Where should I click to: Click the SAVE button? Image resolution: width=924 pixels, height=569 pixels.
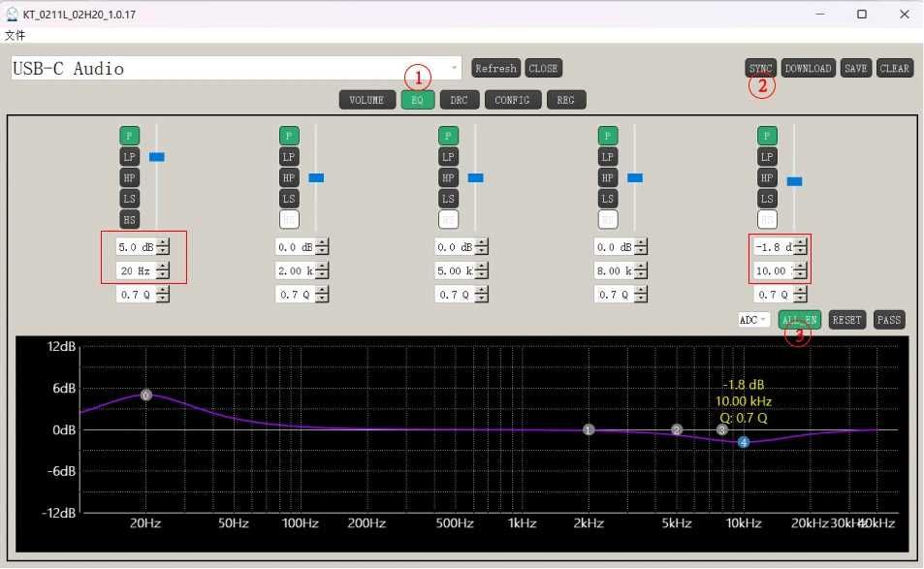pos(855,68)
